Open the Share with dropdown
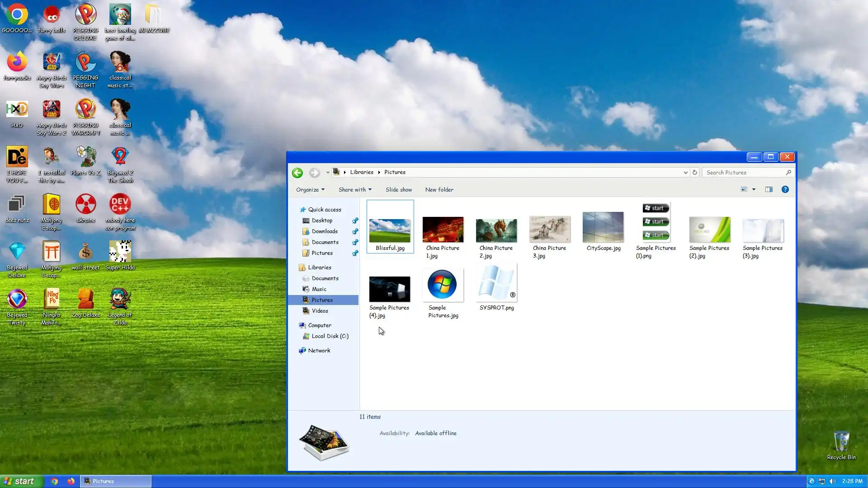This screenshot has width=868, height=488. pos(355,190)
